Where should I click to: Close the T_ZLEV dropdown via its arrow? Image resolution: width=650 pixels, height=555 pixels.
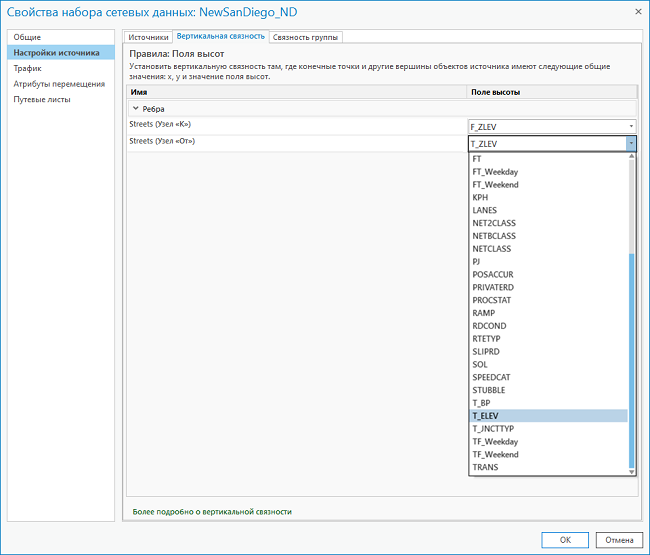click(x=631, y=144)
